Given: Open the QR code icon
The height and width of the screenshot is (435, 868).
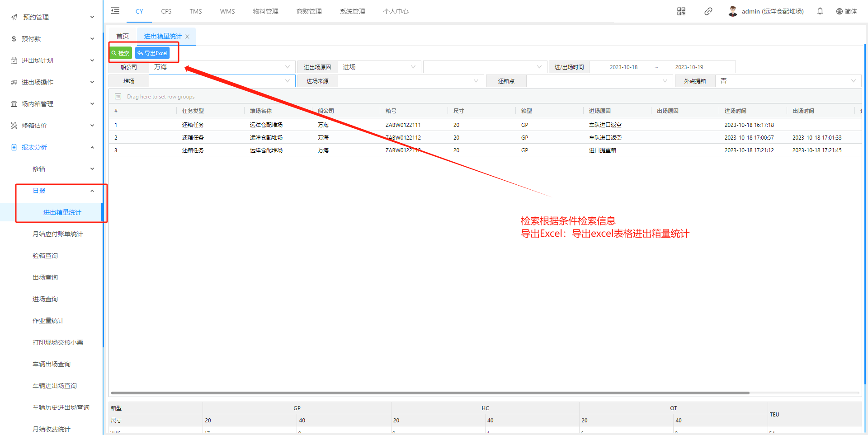Looking at the screenshot, I should point(681,11).
